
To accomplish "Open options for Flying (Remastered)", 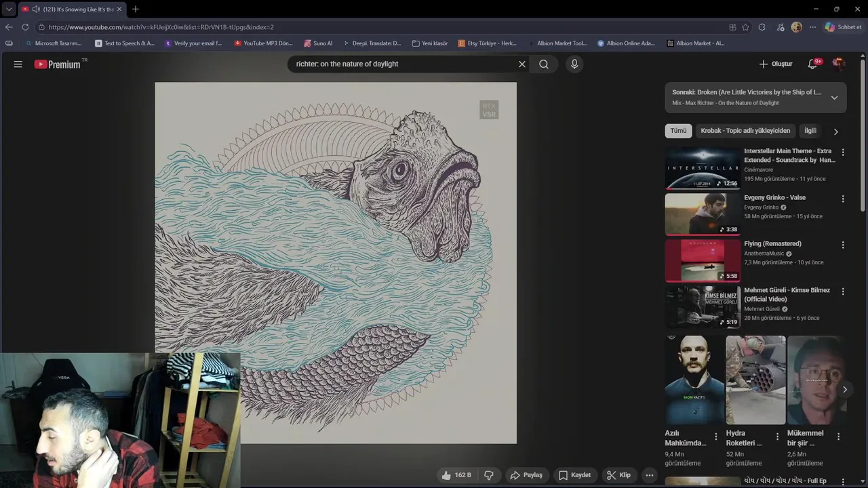I will tap(843, 245).
